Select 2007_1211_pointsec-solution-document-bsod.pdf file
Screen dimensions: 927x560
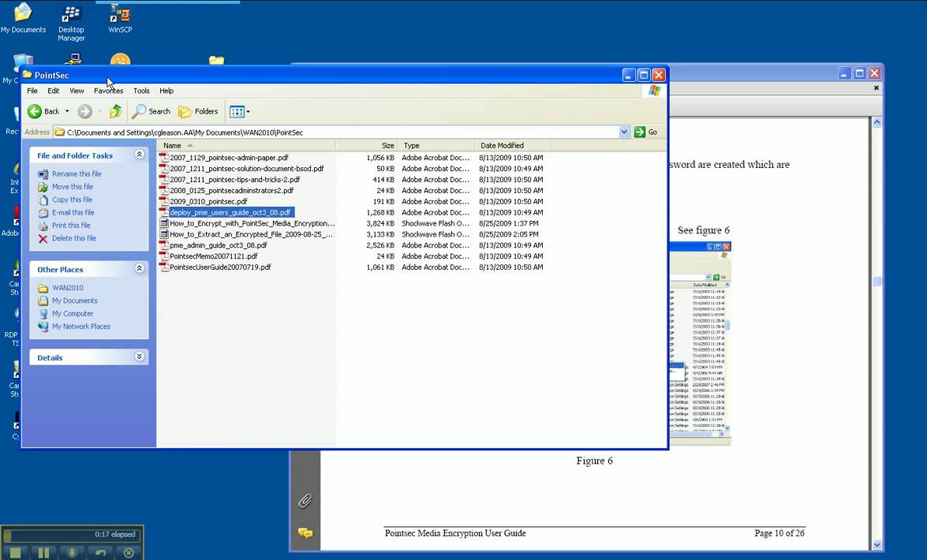[247, 169]
